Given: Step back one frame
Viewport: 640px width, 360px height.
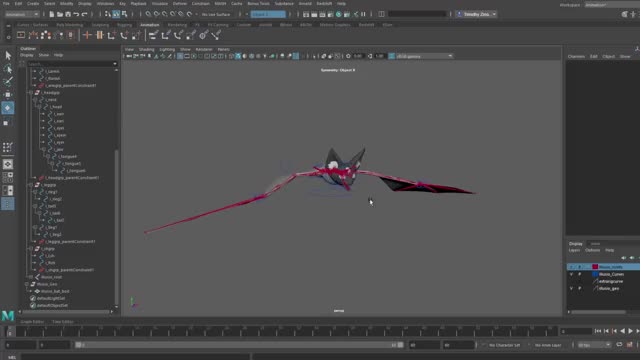Looking at the screenshot, I should [607, 331].
